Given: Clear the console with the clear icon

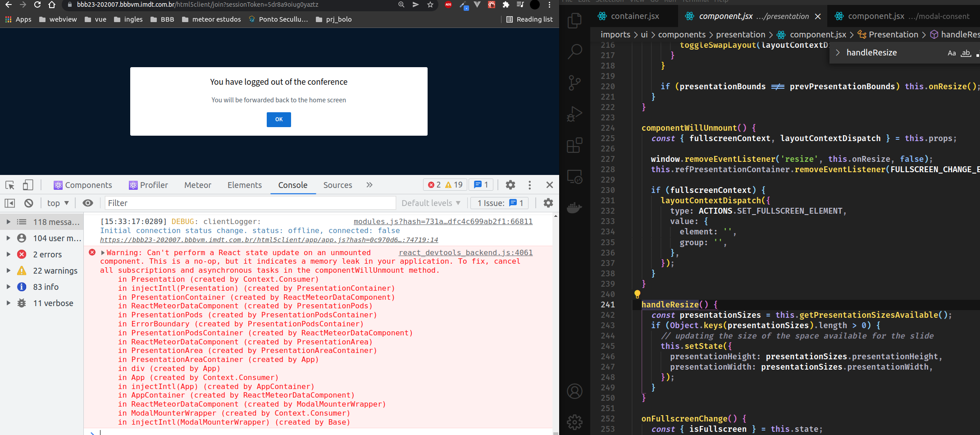Looking at the screenshot, I should (29, 203).
